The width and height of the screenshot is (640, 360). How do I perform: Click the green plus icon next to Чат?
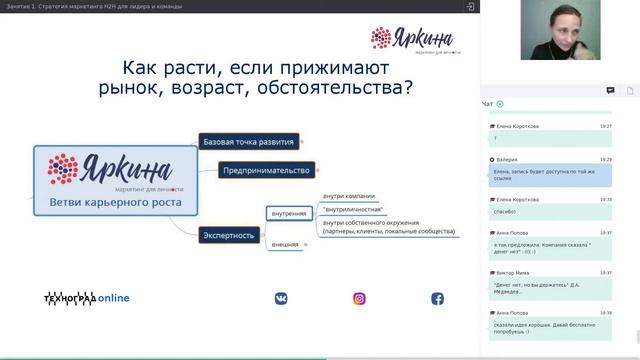[500, 104]
